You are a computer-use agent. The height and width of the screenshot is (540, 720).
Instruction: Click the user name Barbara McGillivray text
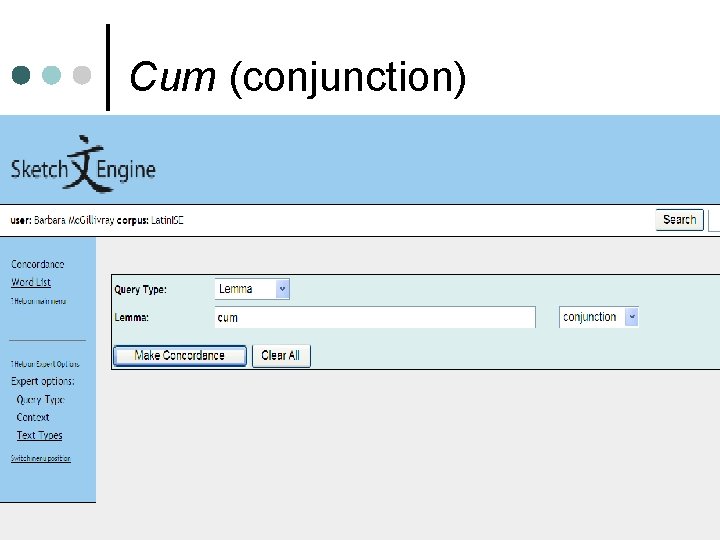tap(74, 220)
